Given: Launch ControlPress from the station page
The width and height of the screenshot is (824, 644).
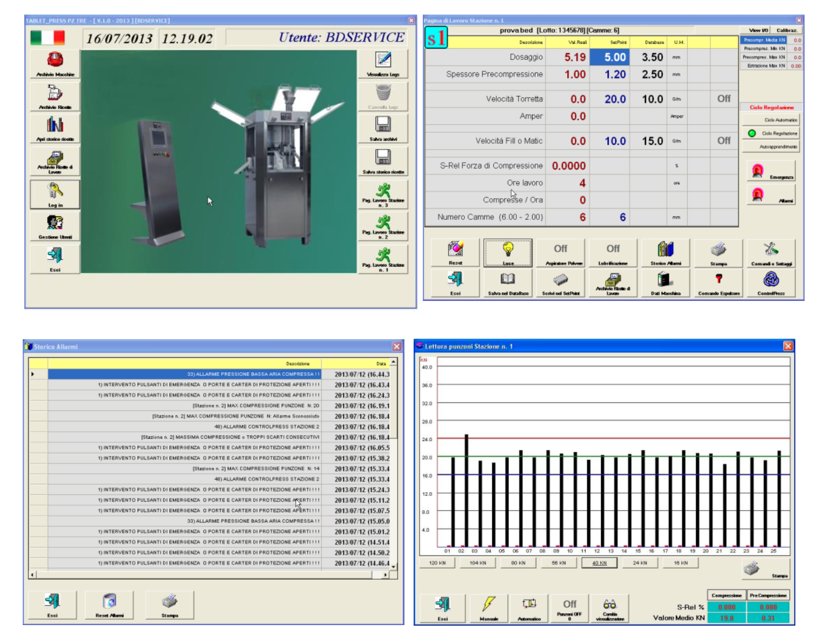Looking at the screenshot, I should (x=771, y=283).
